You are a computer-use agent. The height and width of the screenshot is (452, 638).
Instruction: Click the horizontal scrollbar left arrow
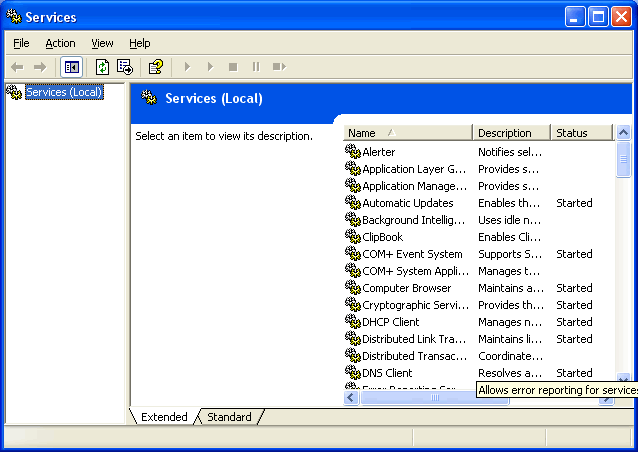[351, 397]
